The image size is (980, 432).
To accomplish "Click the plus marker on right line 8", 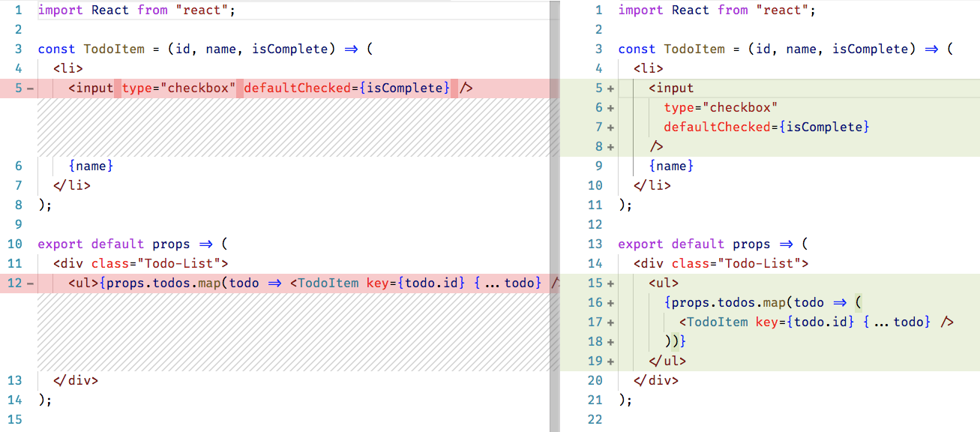I will (x=610, y=147).
